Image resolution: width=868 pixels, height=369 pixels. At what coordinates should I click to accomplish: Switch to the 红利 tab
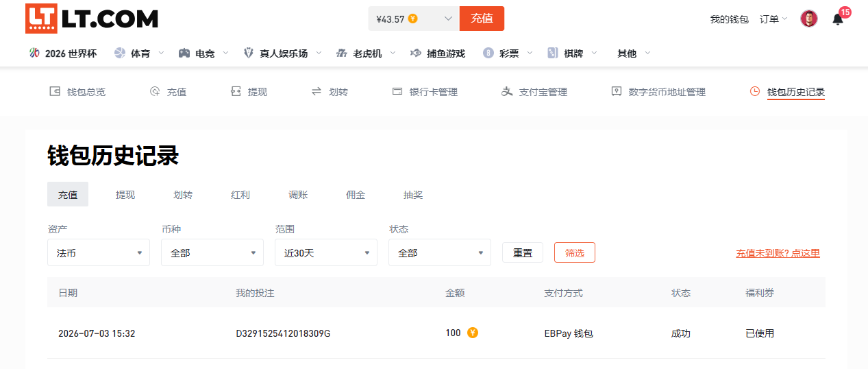(240, 195)
